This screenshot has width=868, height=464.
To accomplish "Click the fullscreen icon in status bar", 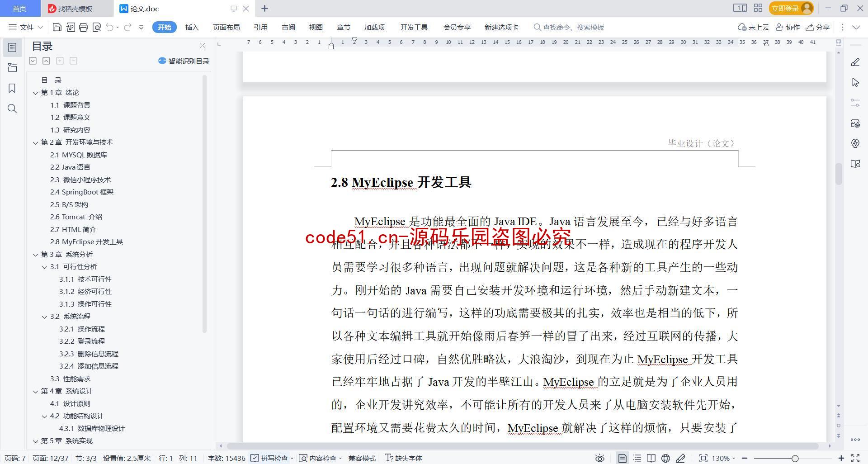I will tap(855, 458).
